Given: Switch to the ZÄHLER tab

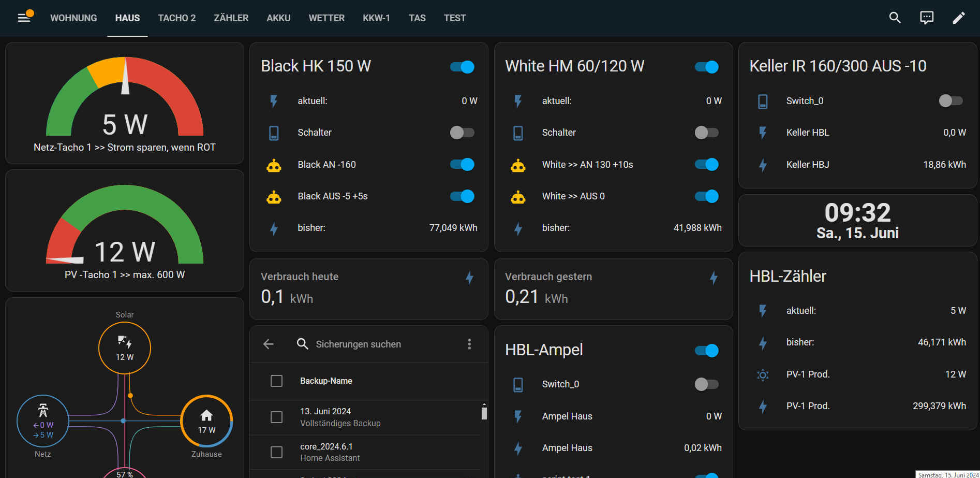Looking at the screenshot, I should coord(231,18).
